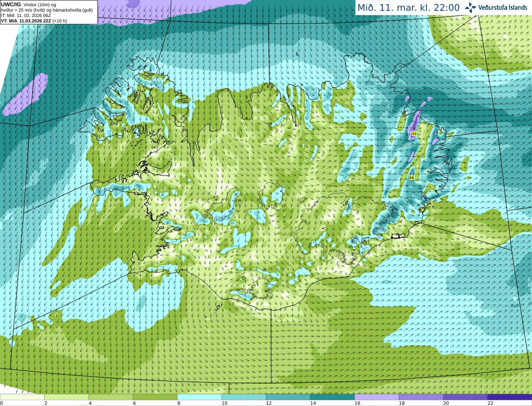Image resolution: width=532 pixels, height=406 pixels.
Task: Click the legend scale number 22
Action: (490, 403)
